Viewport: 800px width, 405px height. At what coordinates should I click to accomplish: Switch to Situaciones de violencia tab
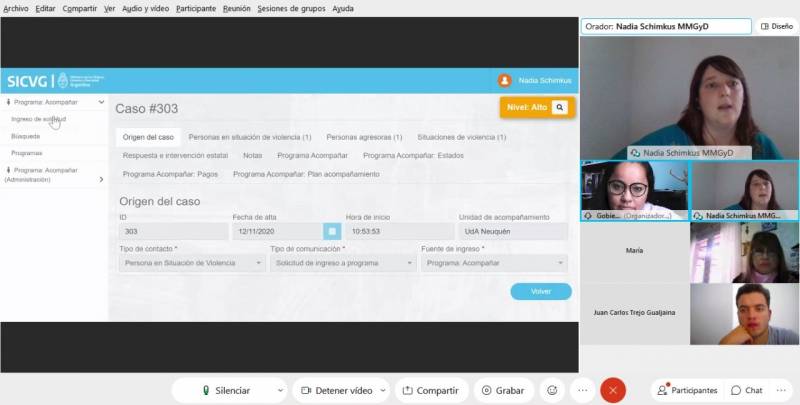click(x=462, y=137)
